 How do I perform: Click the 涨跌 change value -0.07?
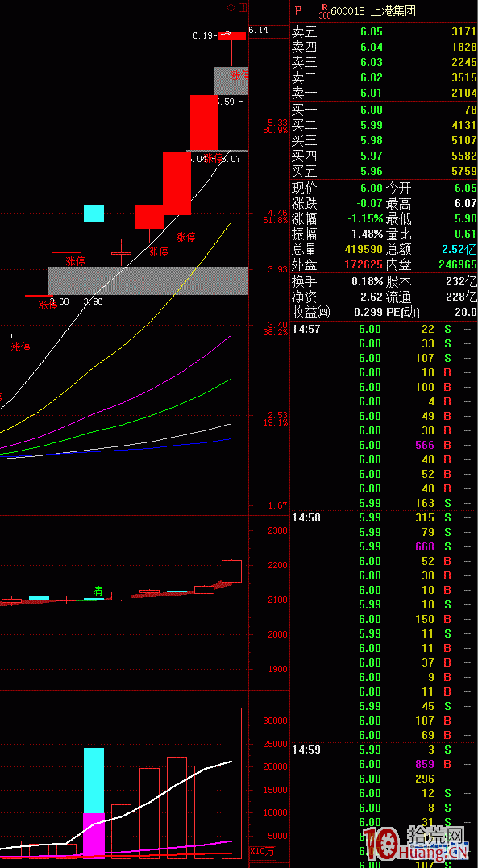369,203
